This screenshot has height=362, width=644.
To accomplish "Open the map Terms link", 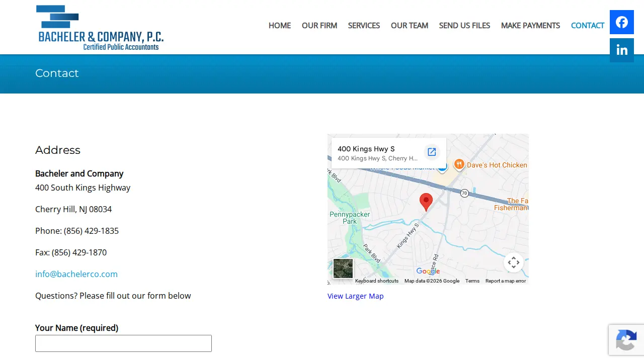I will (x=472, y=281).
